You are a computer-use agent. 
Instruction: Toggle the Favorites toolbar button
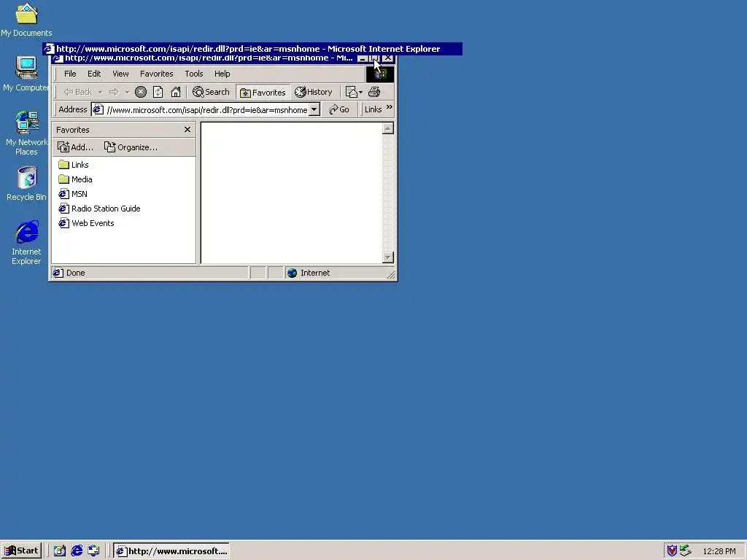[x=263, y=92]
